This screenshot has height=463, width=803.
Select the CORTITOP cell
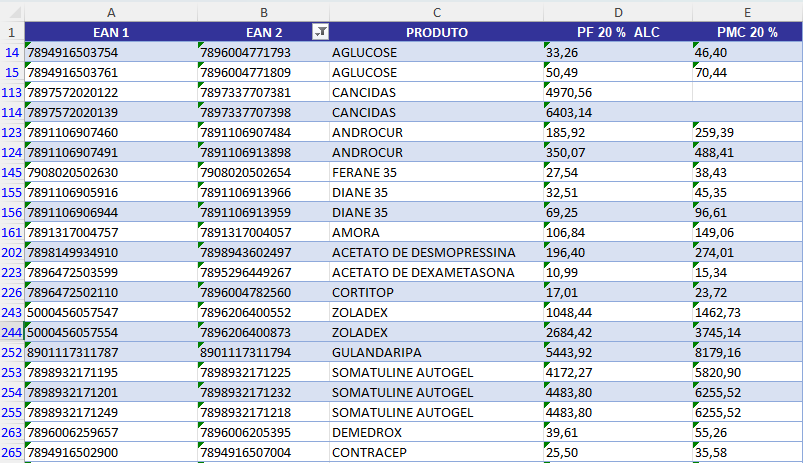436,292
